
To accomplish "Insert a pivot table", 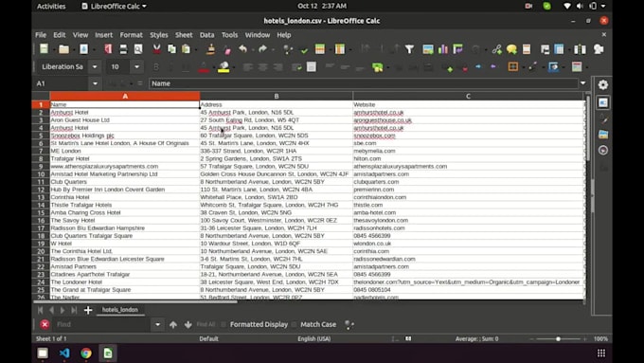I will [458, 49].
